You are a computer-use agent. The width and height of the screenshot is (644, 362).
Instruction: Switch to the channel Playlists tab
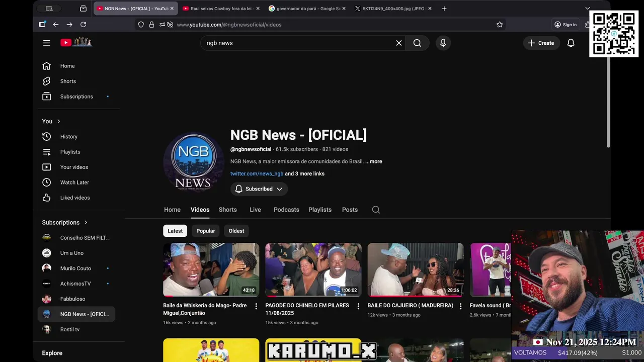(x=320, y=210)
